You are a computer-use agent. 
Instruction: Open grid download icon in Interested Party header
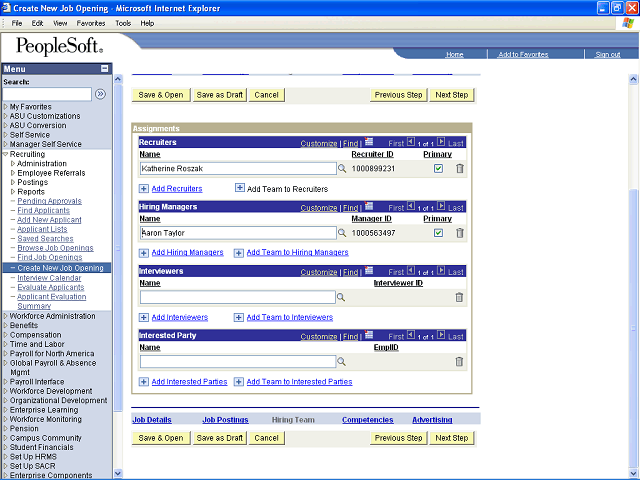click(x=369, y=335)
